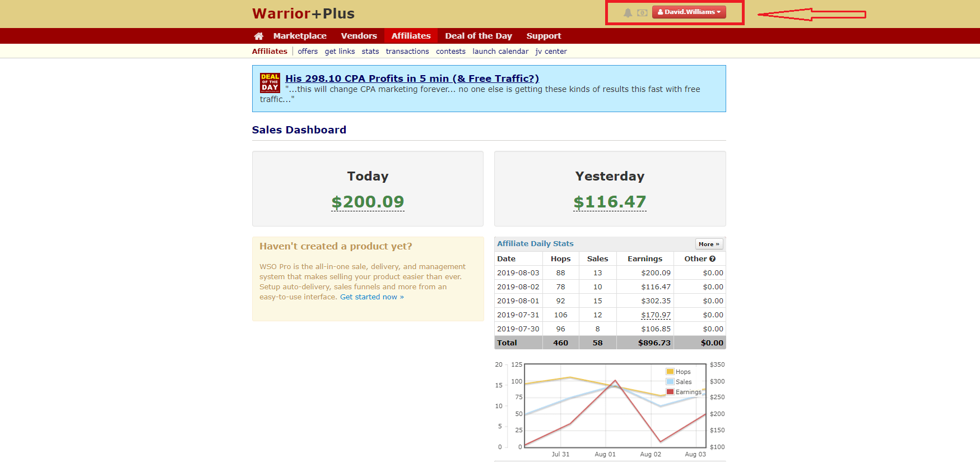Click the home icon in navigation bar

258,36
